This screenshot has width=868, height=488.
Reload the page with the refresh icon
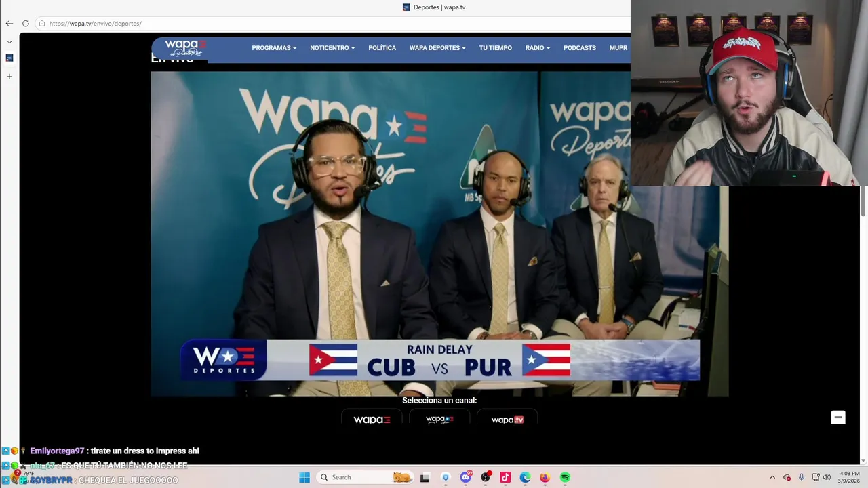pos(26,23)
